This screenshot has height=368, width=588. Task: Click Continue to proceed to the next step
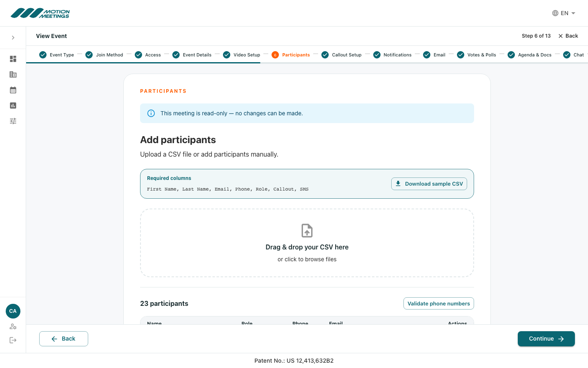click(x=546, y=339)
